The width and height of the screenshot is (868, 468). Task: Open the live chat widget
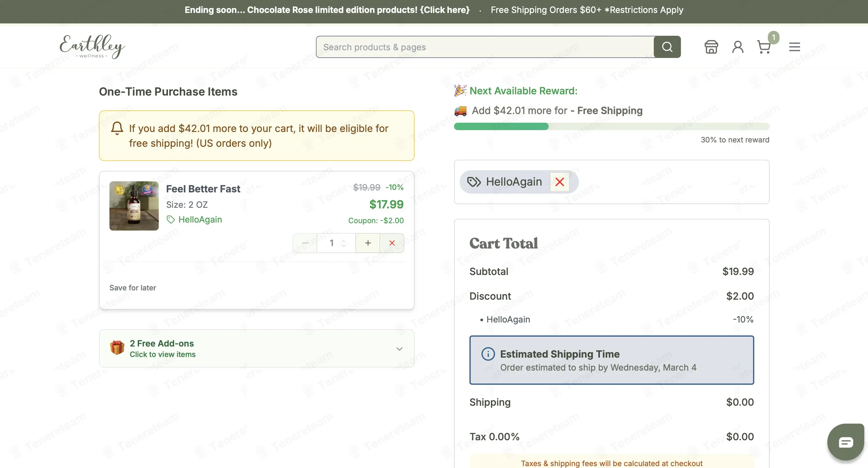tap(845, 442)
